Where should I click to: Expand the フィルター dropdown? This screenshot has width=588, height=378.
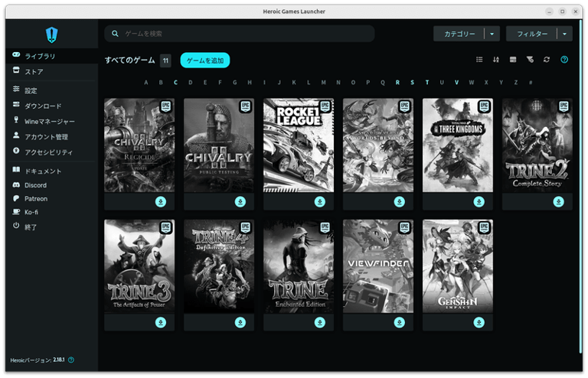tap(531, 34)
